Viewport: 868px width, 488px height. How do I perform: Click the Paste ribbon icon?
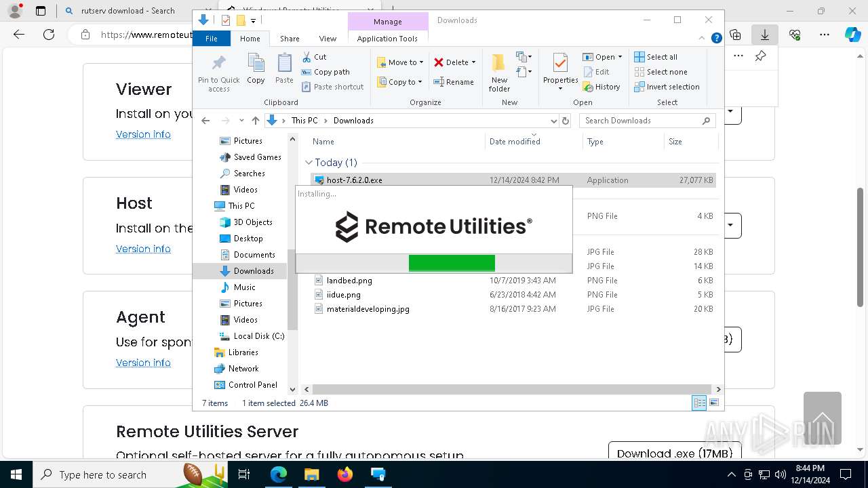pyautogui.click(x=284, y=68)
